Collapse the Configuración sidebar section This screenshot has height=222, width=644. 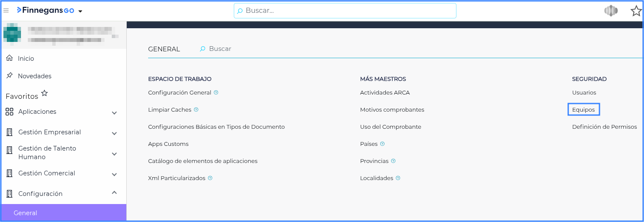click(114, 193)
